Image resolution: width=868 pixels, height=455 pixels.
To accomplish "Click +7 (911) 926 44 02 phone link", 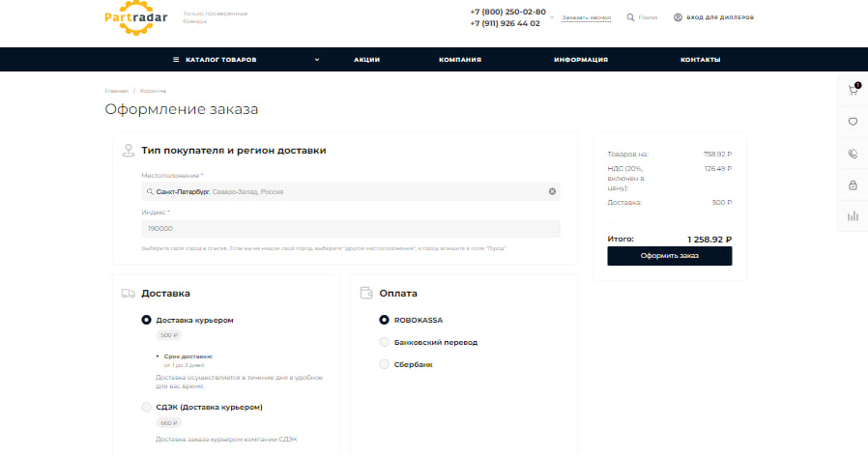I will pos(505,23).
